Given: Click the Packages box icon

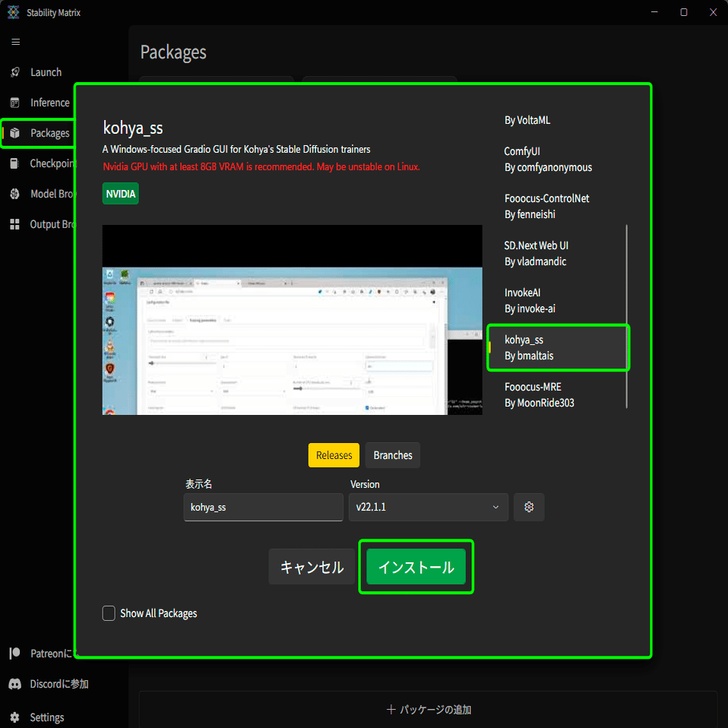Looking at the screenshot, I should 15,133.
